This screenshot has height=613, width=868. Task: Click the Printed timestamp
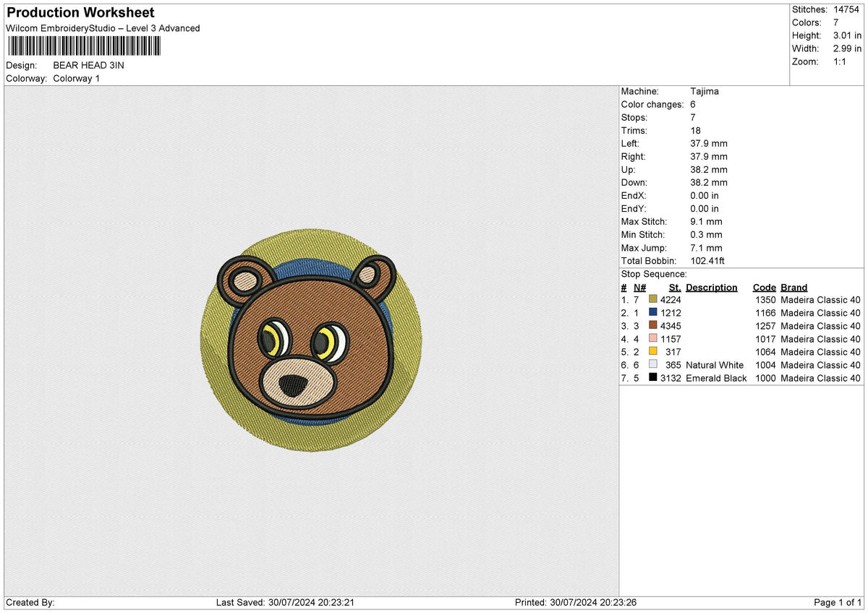point(575,603)
